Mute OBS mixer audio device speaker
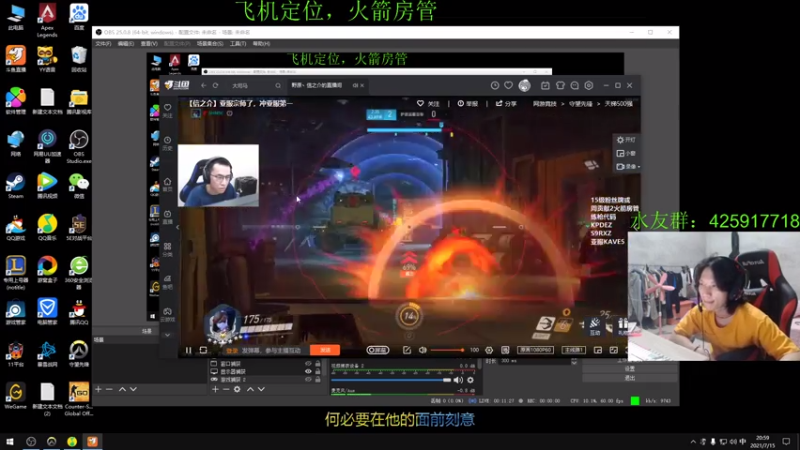The height and width of the screenshot is (450, 800). (458, 380)
